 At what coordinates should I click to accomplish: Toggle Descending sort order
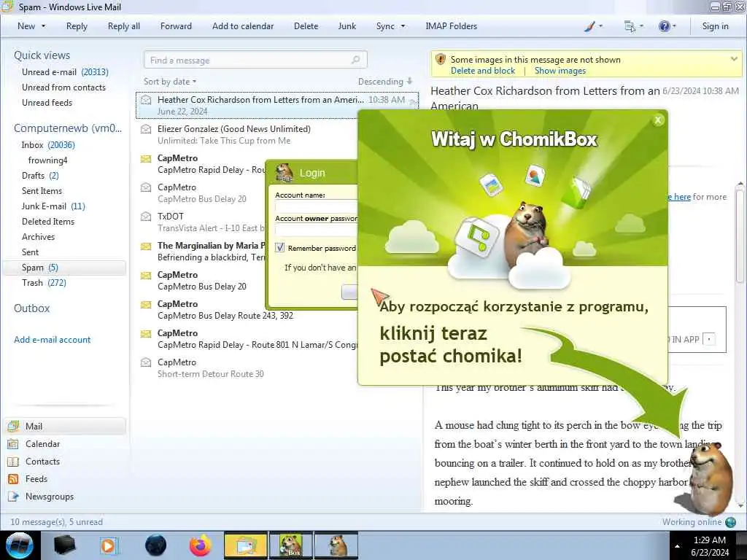coord(385,82)
